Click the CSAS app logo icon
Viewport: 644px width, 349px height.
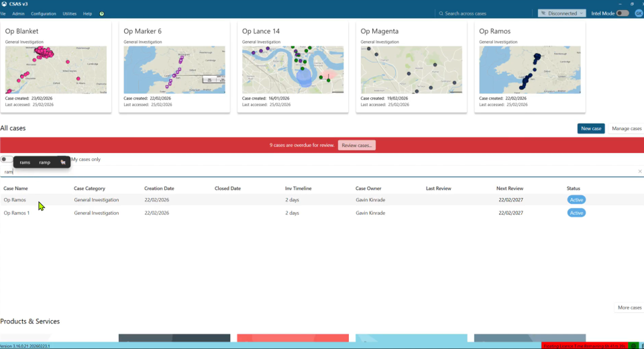[x=4, y=4]
